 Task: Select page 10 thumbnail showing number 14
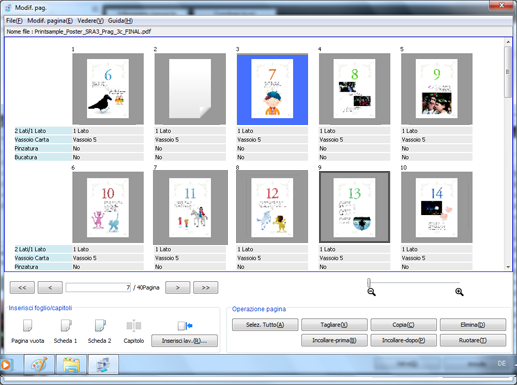point(437,207)
